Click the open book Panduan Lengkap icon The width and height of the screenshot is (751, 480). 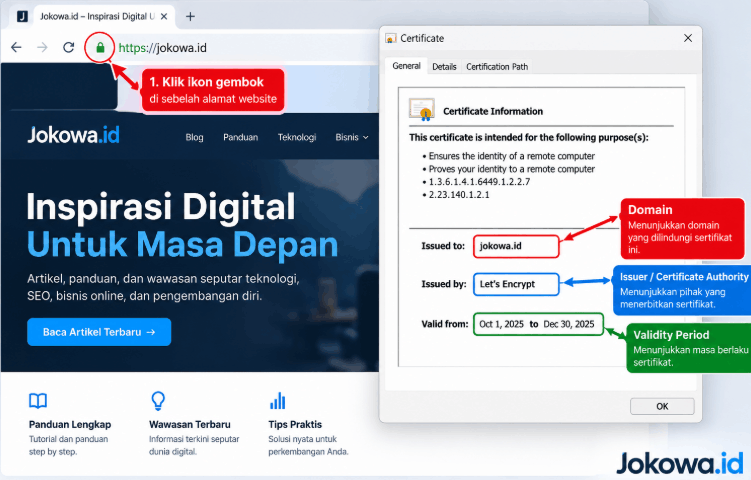pyautogui.click(x=38, y=400)
